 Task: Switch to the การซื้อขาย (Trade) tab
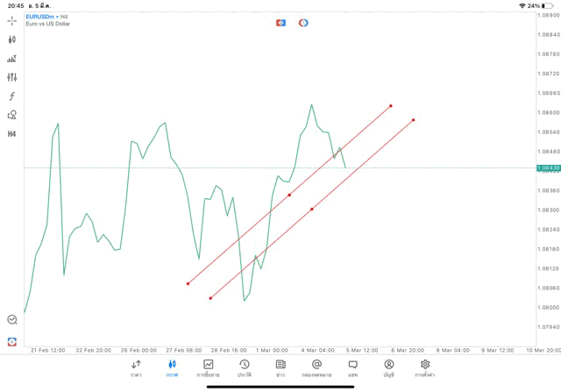pyautogui.click(x=209, y=368)
